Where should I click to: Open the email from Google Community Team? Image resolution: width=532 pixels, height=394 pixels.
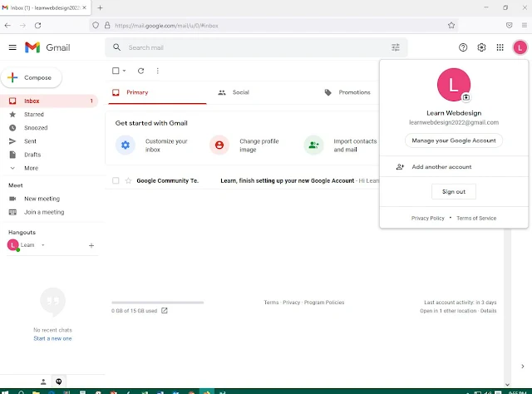coord(243,180)
